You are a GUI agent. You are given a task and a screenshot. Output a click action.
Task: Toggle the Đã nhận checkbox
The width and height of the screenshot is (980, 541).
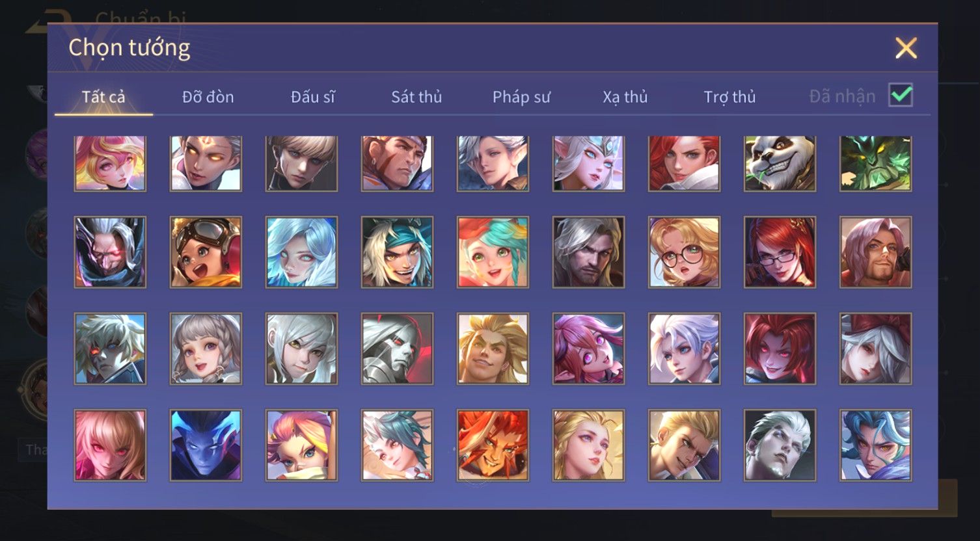tap(901, 96)
